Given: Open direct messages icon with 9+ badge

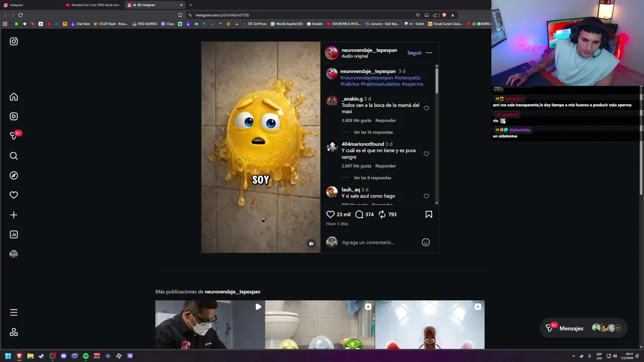Looking at the screenshot, I should 14,136.
